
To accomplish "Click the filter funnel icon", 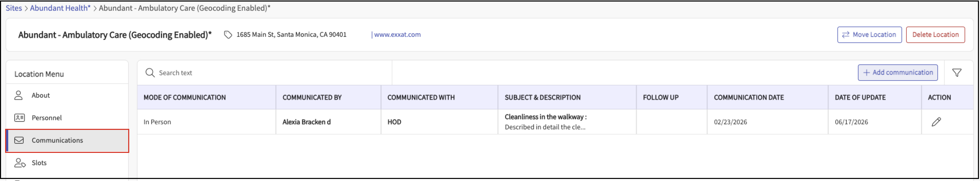I will [x=956, y=72].
